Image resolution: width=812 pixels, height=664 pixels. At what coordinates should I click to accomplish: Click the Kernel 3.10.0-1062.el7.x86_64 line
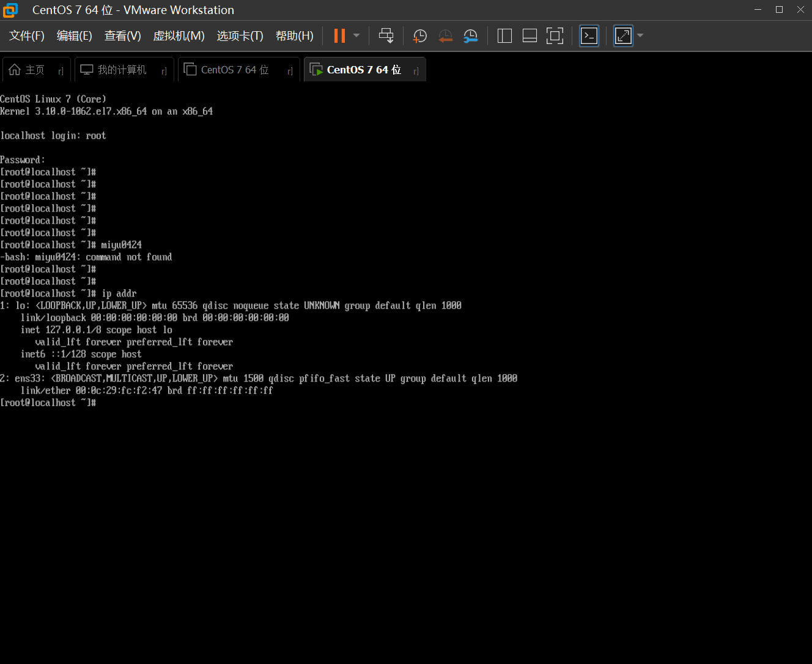[x=106, y=111]
